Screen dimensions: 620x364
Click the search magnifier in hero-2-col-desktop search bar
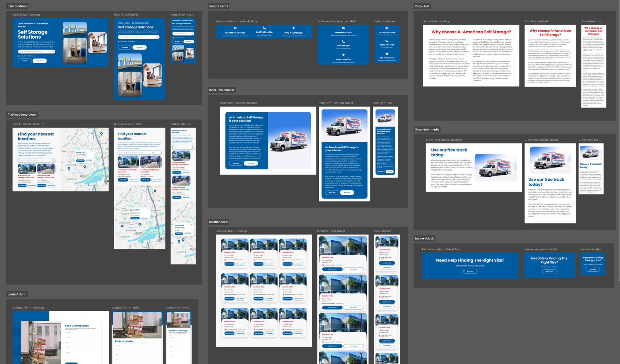pyautogui.click(x=53, y=51)
